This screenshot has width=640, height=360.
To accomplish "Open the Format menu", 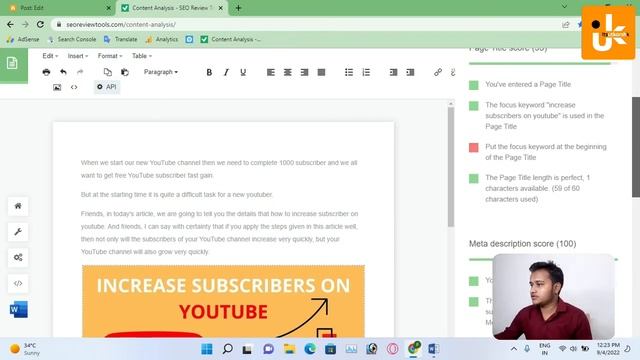I will click(x=110, y=56).
